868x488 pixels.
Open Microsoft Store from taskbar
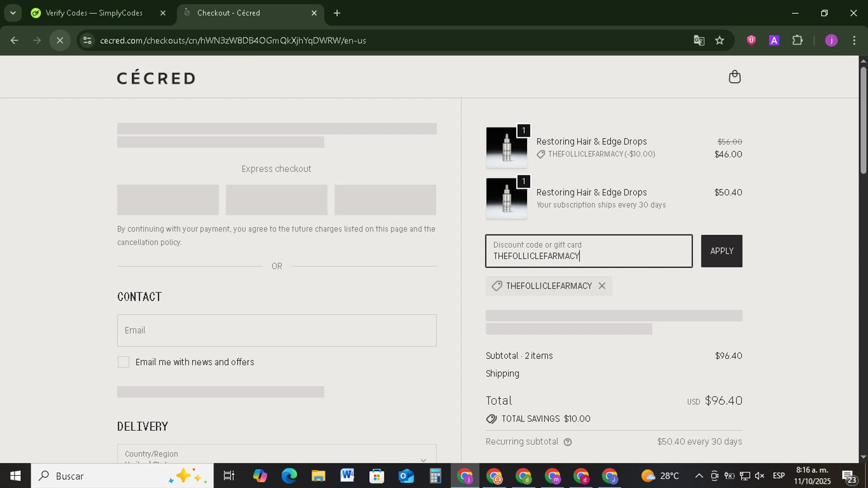point(377,476)
